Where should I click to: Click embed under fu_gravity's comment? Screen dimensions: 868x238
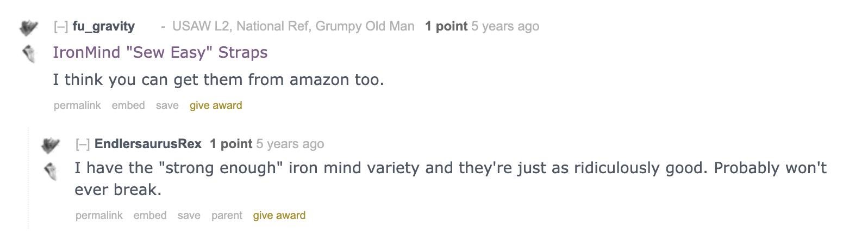tap(128, 105)
